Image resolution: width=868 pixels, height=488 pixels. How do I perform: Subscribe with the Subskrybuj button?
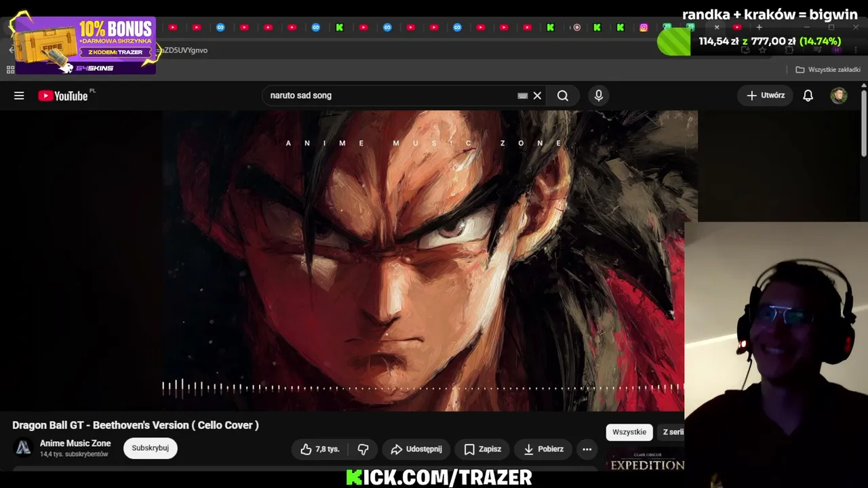151,448
